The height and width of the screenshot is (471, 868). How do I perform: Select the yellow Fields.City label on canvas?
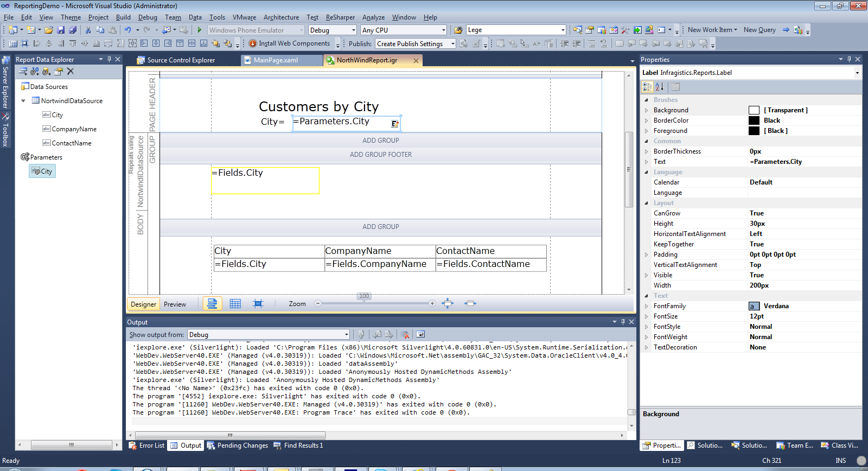265,181
